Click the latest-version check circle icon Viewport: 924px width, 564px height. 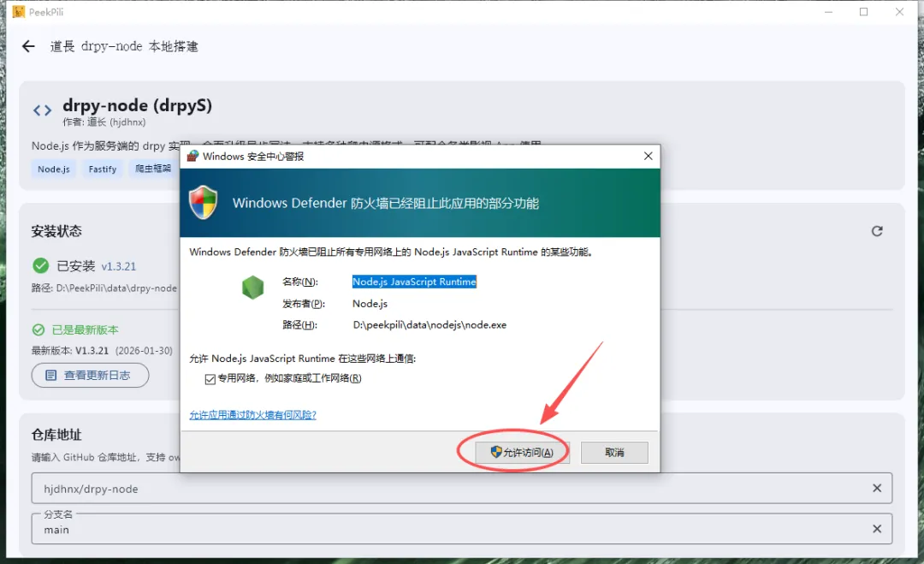[x=38, y=330]
